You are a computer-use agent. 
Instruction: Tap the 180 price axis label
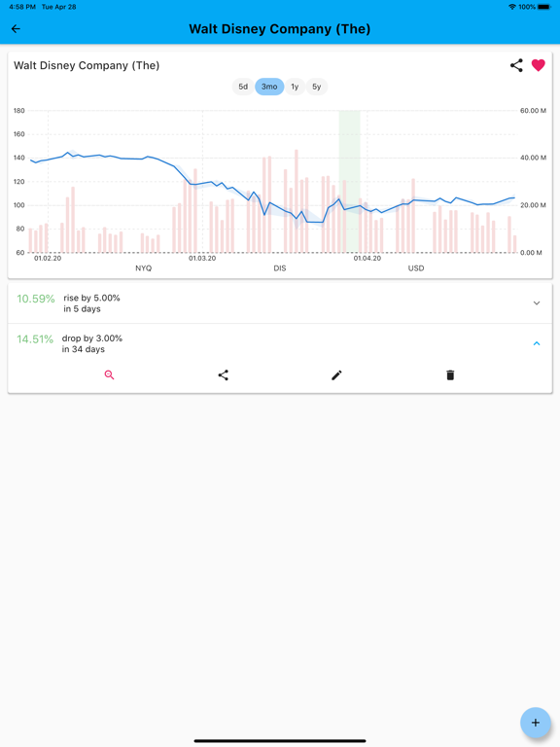pyautogui.click(x=19, y=111)
